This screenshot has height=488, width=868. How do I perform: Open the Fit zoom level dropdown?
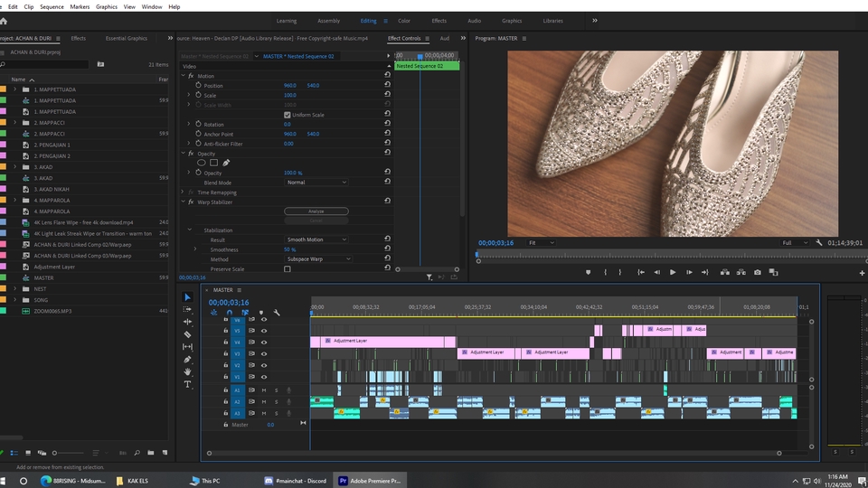tap(541, 243)
